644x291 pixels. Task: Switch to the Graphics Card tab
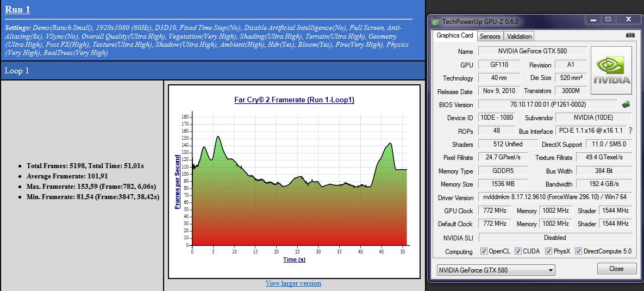(455, 36)
